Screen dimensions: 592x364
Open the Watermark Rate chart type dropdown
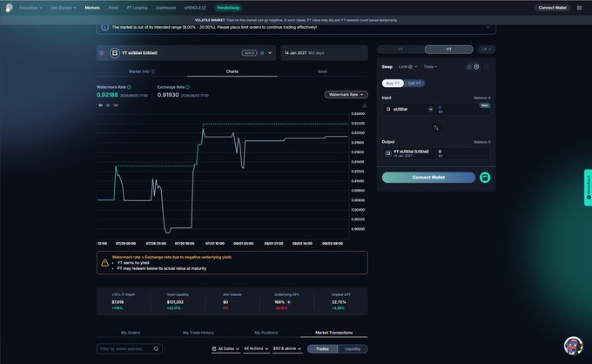click(346, 94)
